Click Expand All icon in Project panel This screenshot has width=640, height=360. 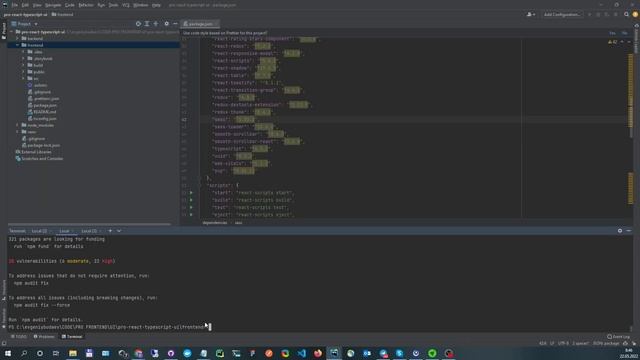[x=147, y=24]
